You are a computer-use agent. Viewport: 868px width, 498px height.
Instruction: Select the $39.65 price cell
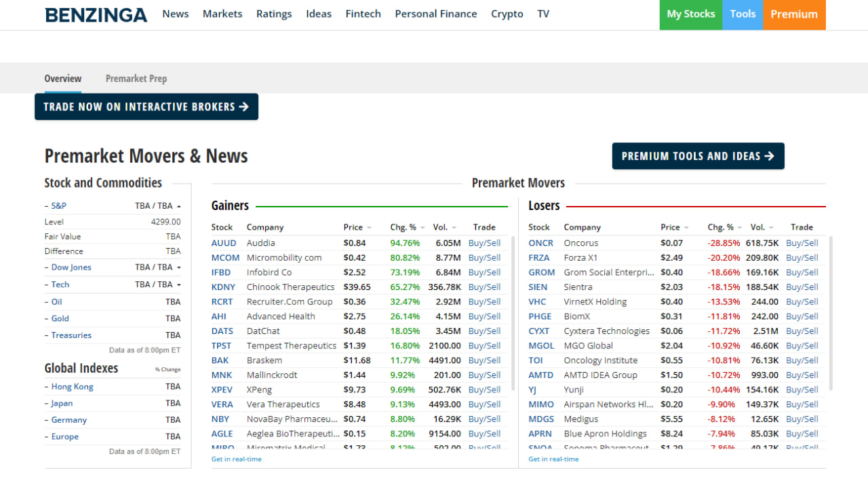[357, 287]
